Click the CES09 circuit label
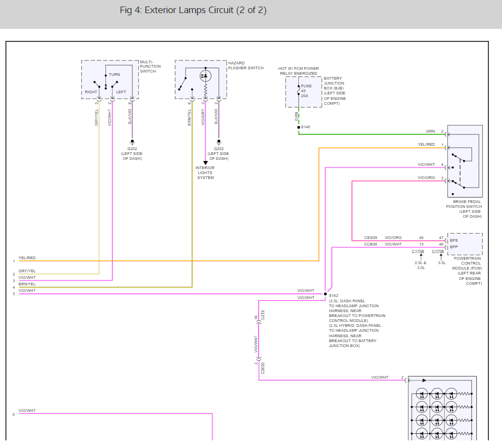Screen dimensions: 502x448 pyautogui.click(x=370, y=238)
